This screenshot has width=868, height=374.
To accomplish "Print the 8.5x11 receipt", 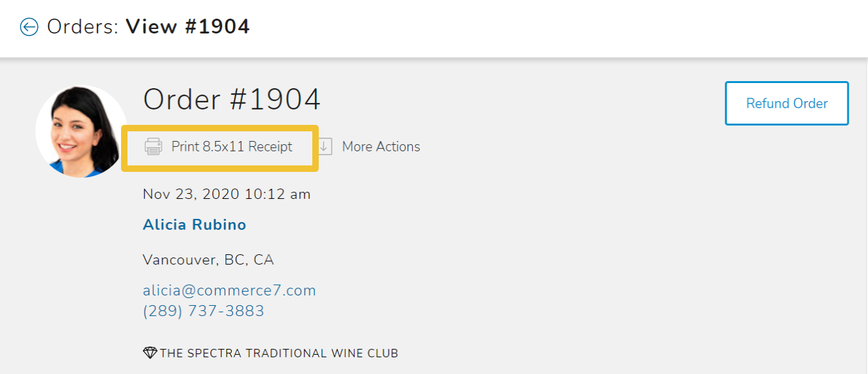I will pyautogui.click(x=232, y=147).
